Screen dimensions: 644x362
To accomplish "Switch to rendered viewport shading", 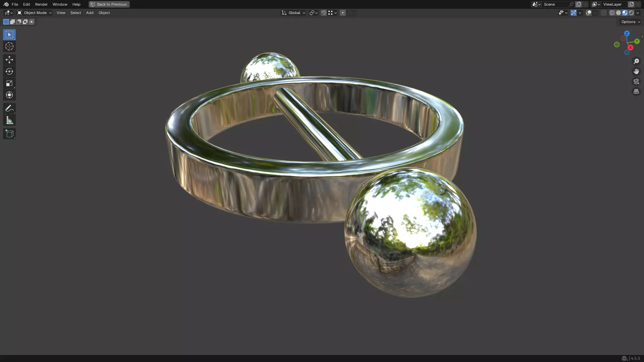I will click(x=631, y=13).
